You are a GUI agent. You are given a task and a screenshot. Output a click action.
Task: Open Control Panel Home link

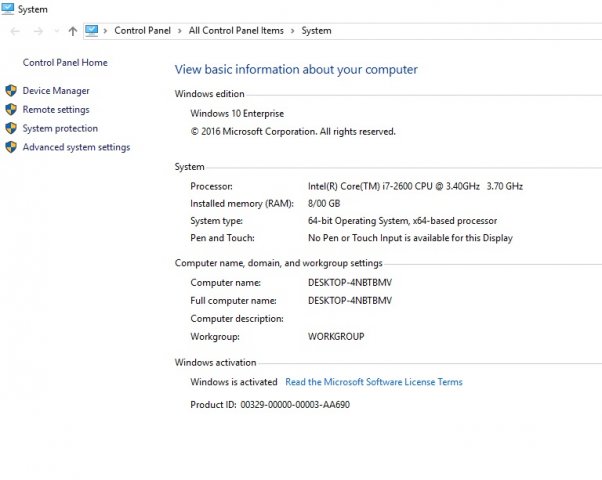click(x=65, y=63)
